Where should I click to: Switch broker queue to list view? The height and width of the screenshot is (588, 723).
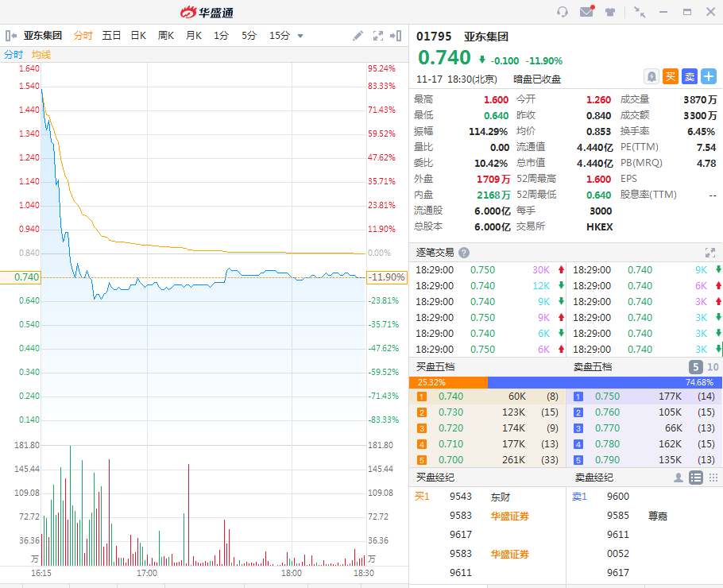tap(696, 478)
